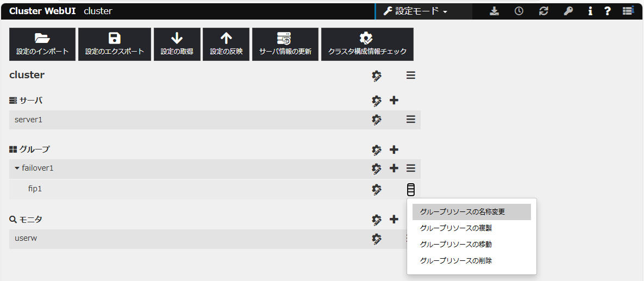Open the 設定モード mode dropdown
644x281 pixels.
coord(416,11)
